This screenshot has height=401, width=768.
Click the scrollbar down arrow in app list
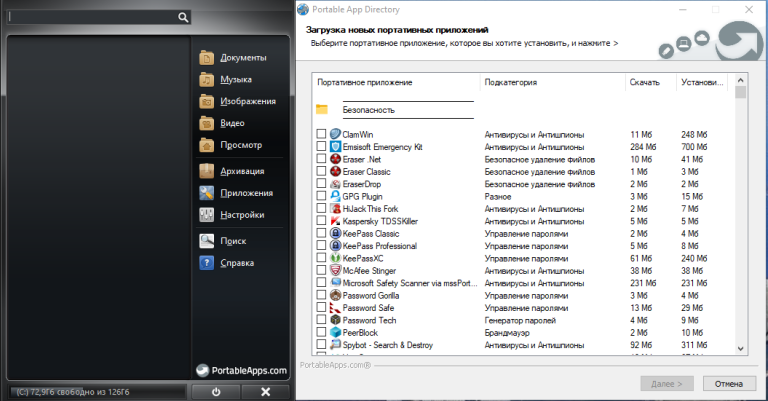[x=741, y=349]
